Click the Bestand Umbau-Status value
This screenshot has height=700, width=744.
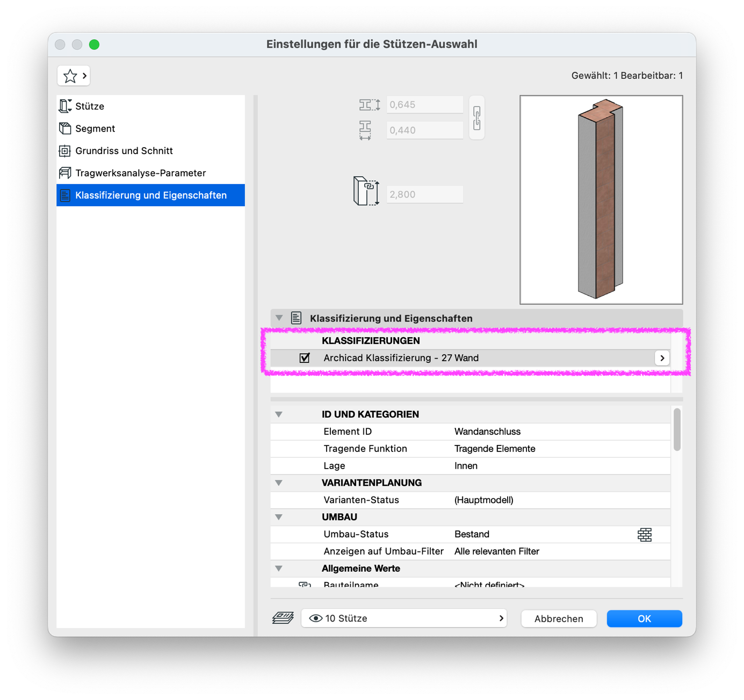pyautogui.click(x=472, y=535)
